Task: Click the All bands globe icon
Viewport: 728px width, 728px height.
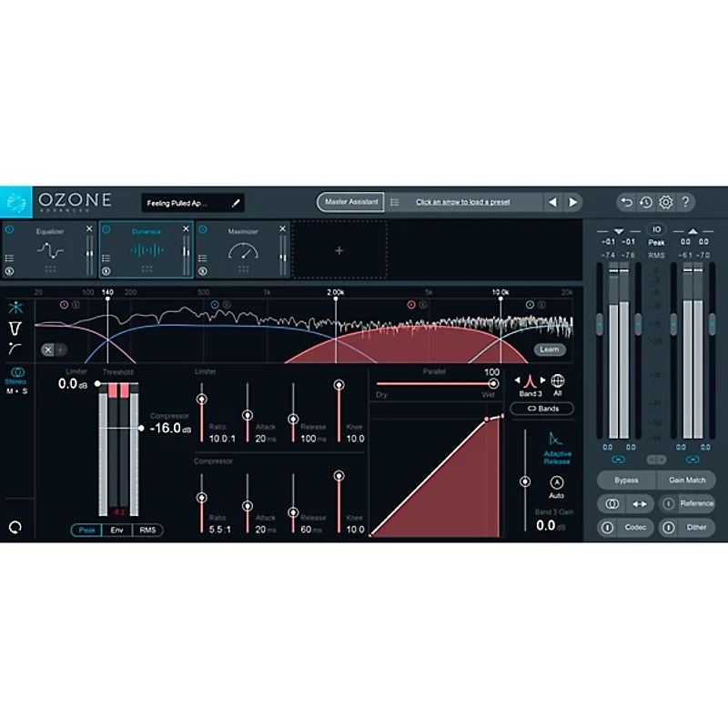Action: 557,379
